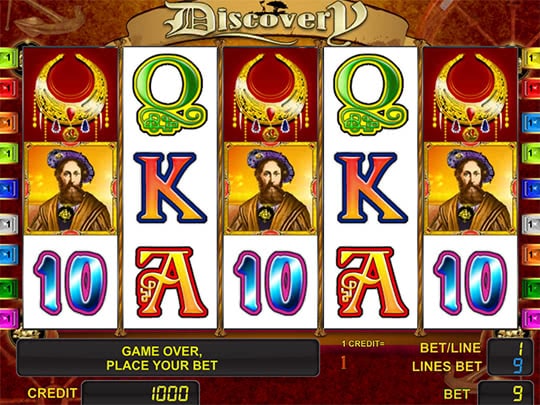This screenshot has width=540, height=405.
Task: Click the green Q symbol on reel four
Action: point(371,95)
